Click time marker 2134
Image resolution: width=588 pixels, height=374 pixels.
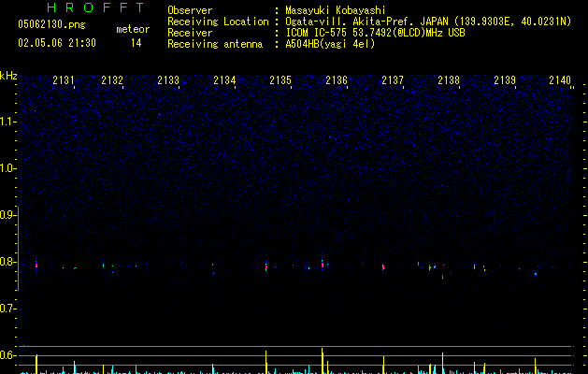click(224, 79)
